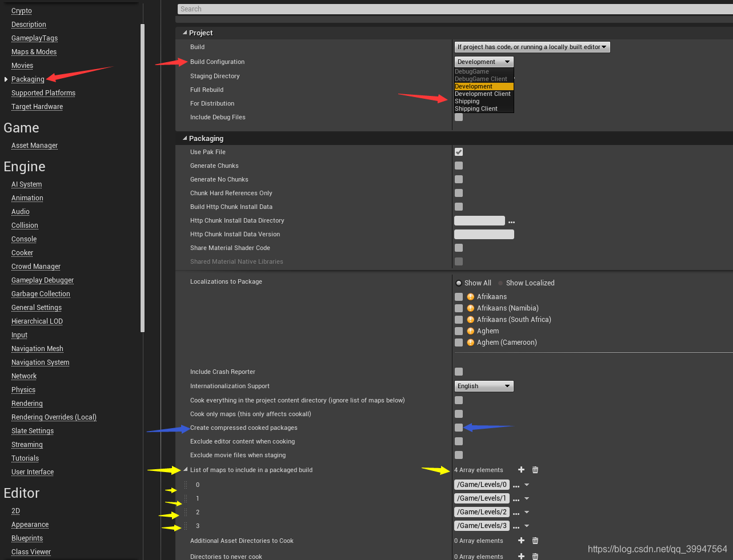Enable Generate No Chunks option

point(459,179)
